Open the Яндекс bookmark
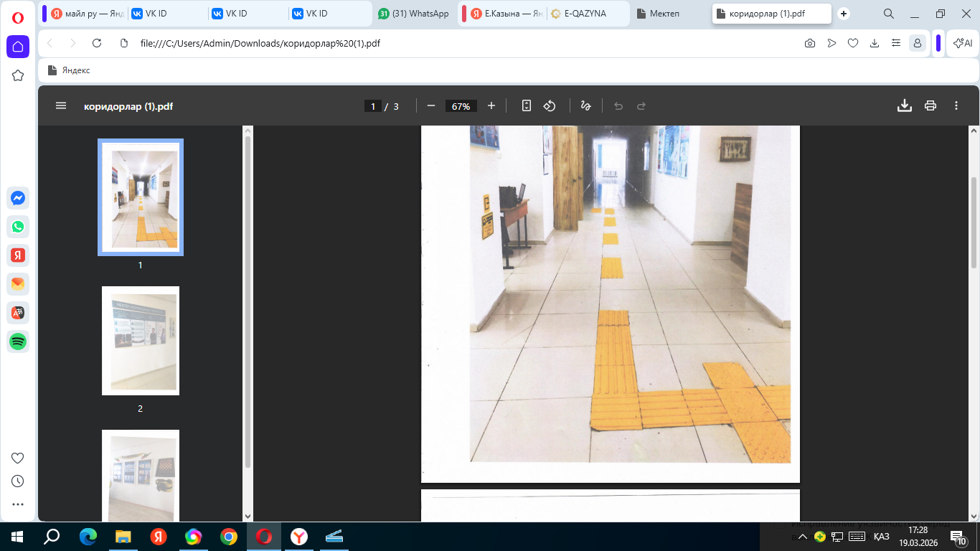Viewport: 980px width, 551px height. point(69,70)
